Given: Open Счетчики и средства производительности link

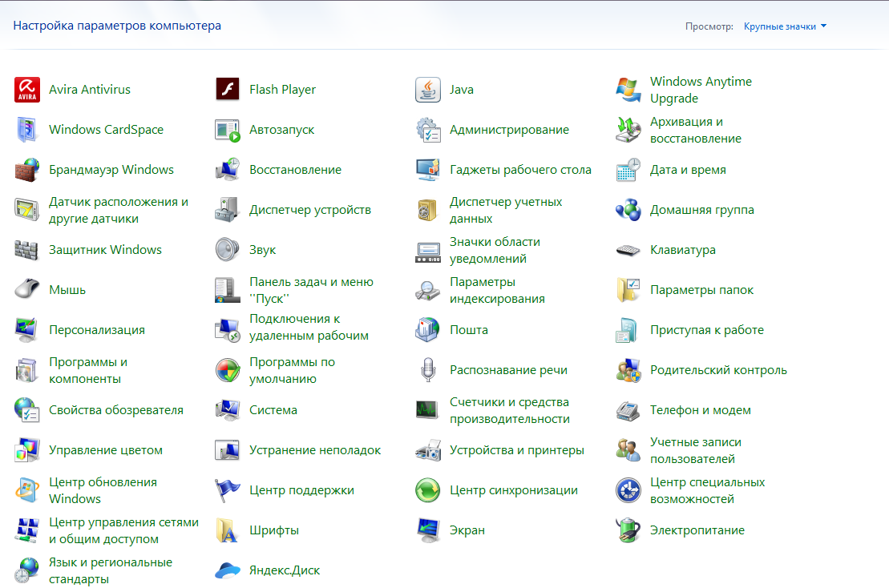Looking at the screenshot, I should 510,410.
